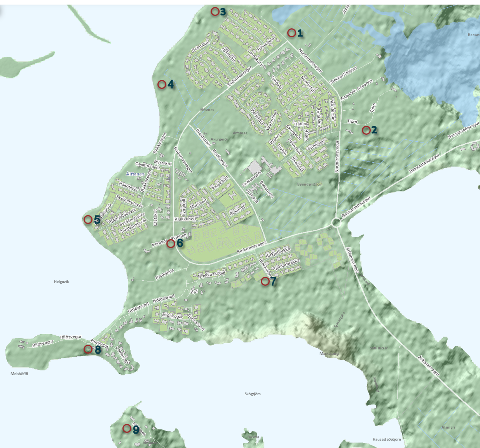480x448 pixels.
Task: Click the blue Álftanes place label
Action: tap(135, 174)
